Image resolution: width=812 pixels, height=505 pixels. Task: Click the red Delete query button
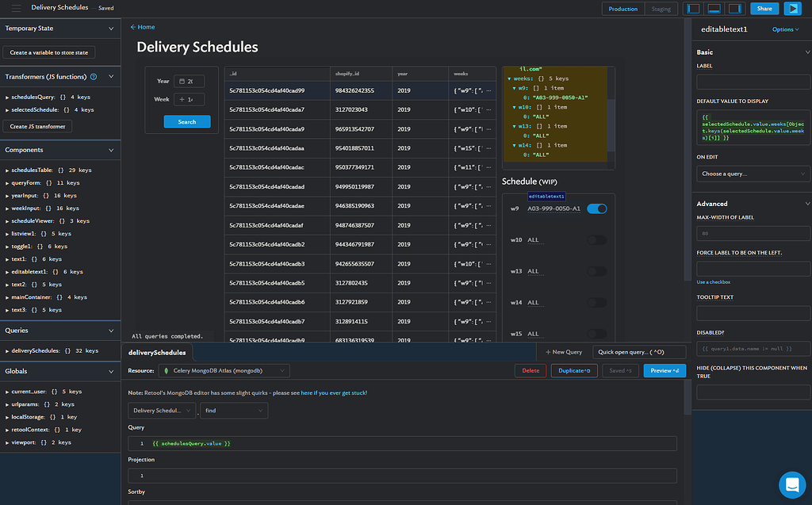(x=530, y=370)
